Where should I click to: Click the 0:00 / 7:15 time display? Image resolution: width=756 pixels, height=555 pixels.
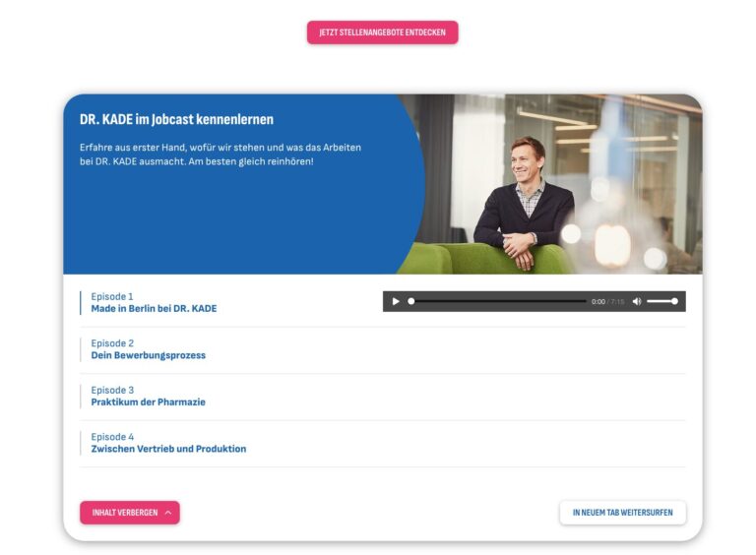(x=607, y=302)
